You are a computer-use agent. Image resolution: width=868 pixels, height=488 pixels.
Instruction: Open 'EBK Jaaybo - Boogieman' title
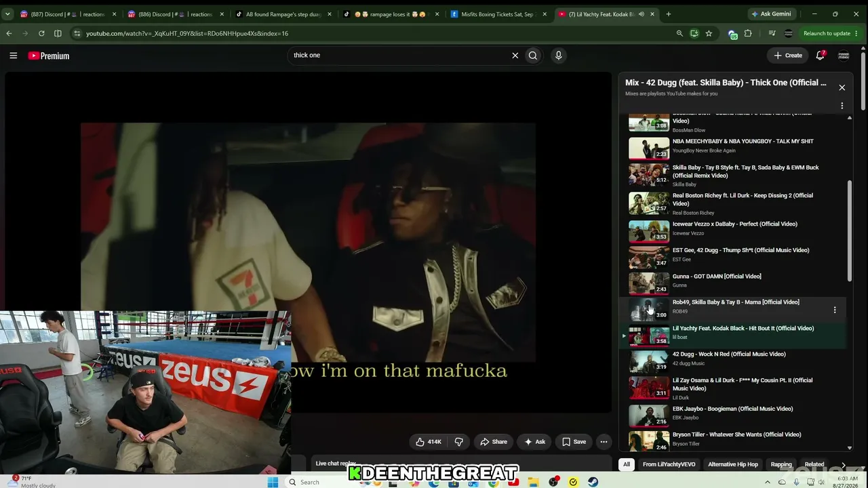click(x=732, y=409)
